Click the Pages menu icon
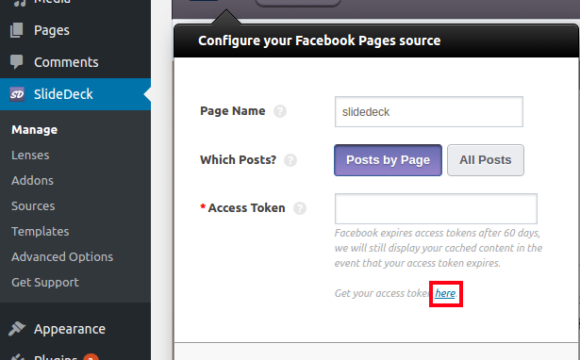This screenshot has height=360, width=580. 17,30
